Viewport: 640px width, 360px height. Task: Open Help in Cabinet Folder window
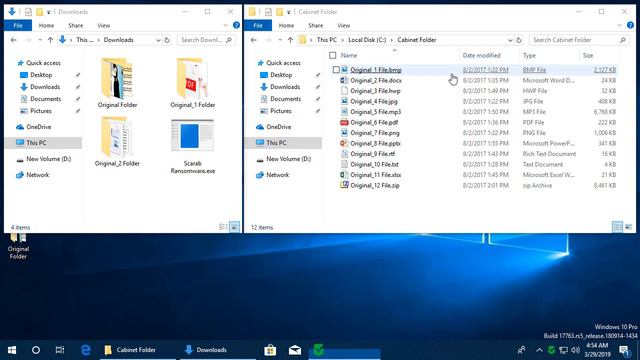coord(630,25)
